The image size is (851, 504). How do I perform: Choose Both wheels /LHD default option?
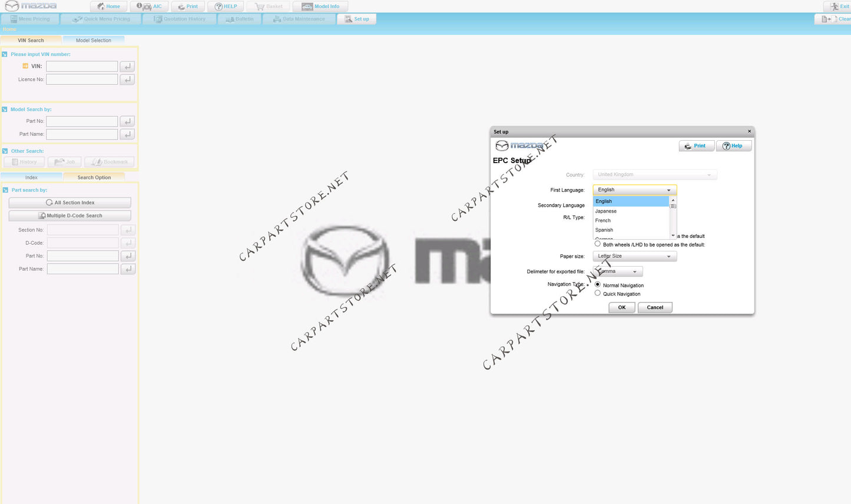[598, 244]
